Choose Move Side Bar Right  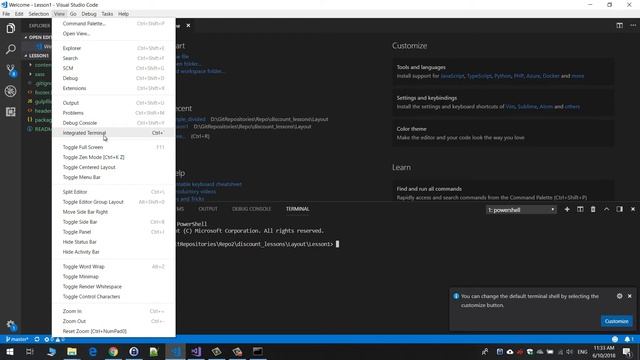pyautogui.click(x=113, y=212)
